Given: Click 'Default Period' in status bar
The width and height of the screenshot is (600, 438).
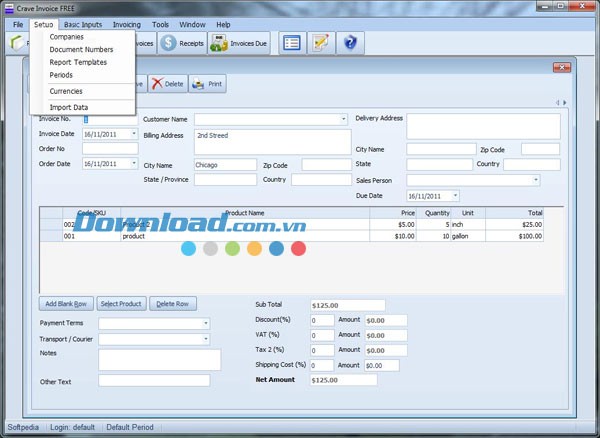Looking at the screenshot, I should (130, 427).
